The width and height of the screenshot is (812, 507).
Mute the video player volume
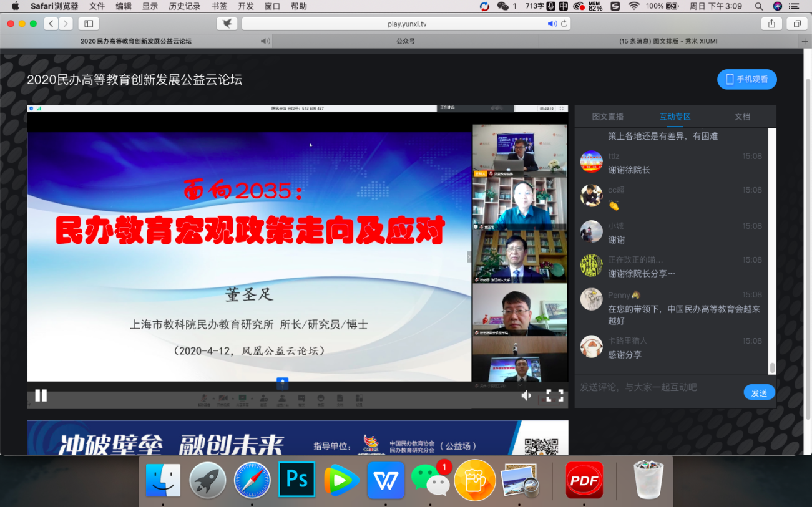(526, 395)
